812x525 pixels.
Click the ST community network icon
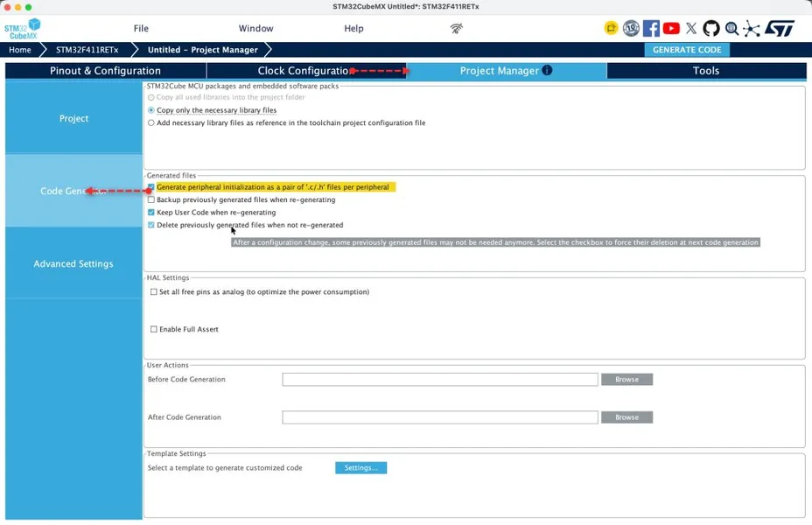(x=751, y=29)
